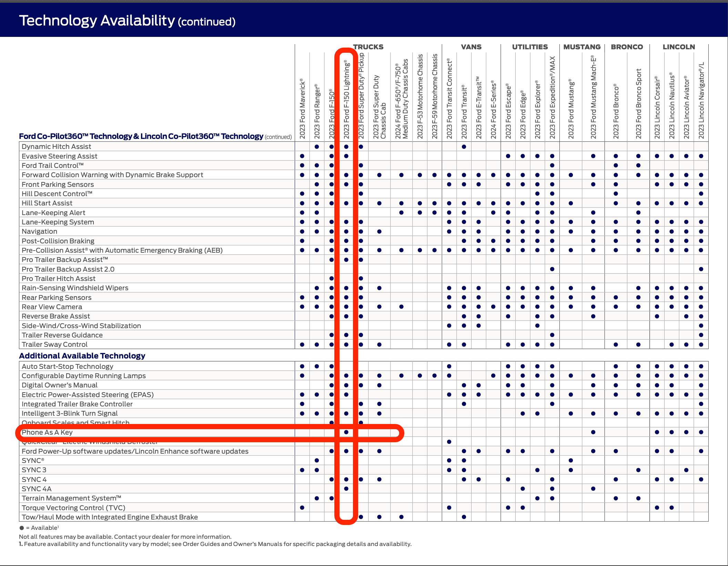This screenshot has height=566, width=728.
Task: Select the 'Side-Wind/Cross-Wind Stabilization' row label
Action: click(x=81, y=326)
